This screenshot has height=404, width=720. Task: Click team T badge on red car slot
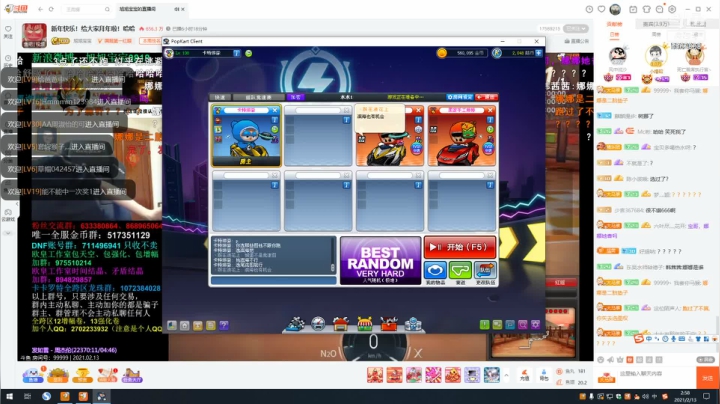pyautogui.click(x=490, y=120)
